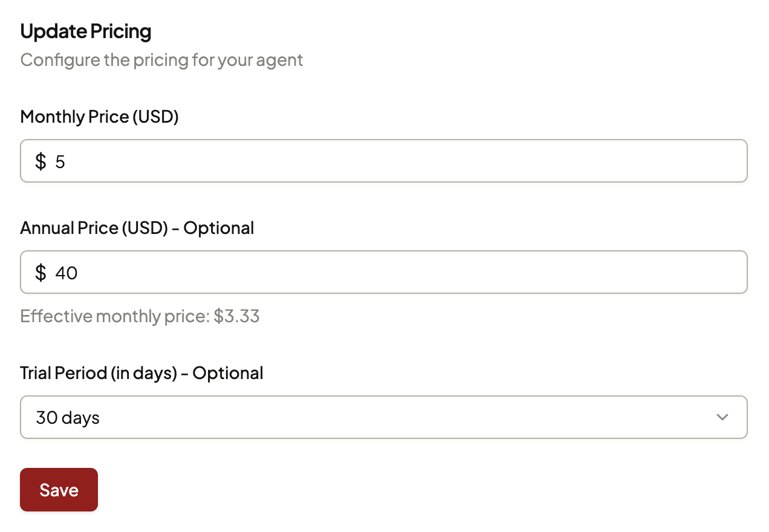Focus the Monthly Price input field
Screen dimensions: 769x532
384,161
